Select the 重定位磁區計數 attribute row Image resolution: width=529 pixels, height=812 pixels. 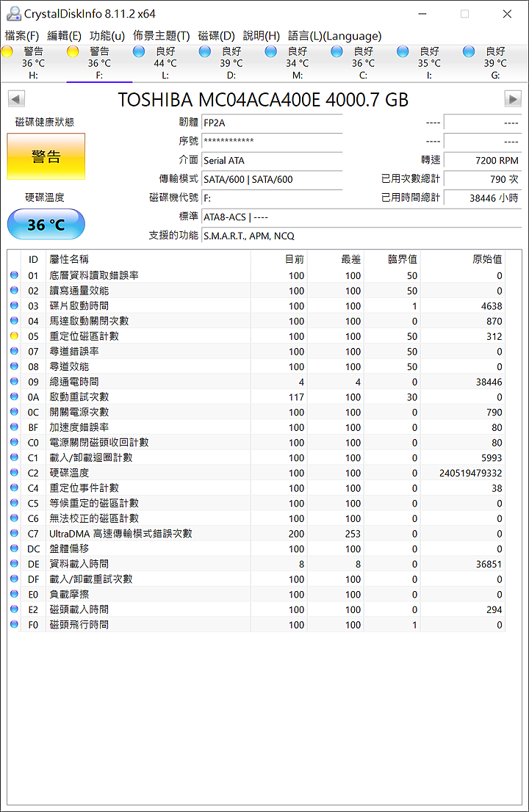click(257, 336)
